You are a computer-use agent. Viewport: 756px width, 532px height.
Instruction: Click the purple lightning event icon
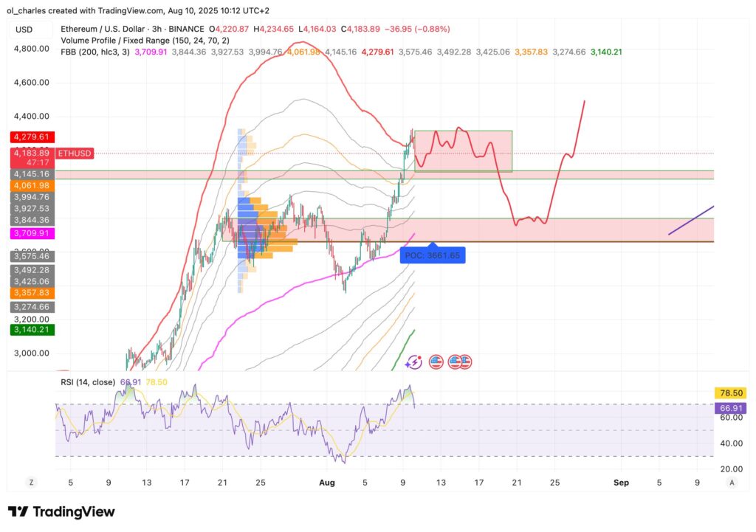414,362
